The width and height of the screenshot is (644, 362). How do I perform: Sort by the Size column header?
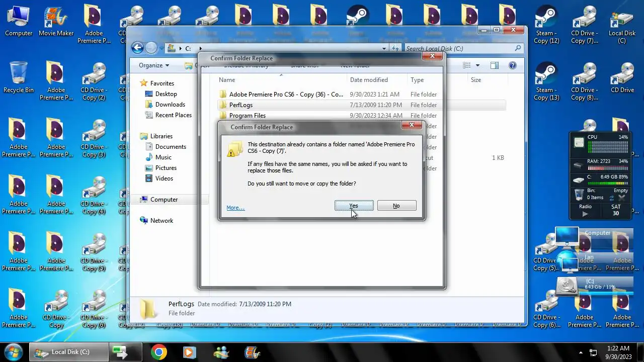[x=476, y=80]
